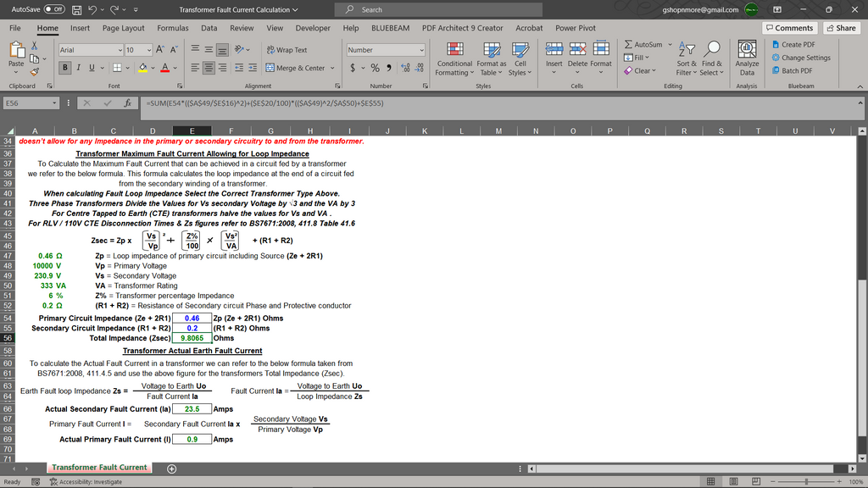Toggle Italic formatting
The height and width of the screenshot is (488, 868).
(x=78, y=68)
